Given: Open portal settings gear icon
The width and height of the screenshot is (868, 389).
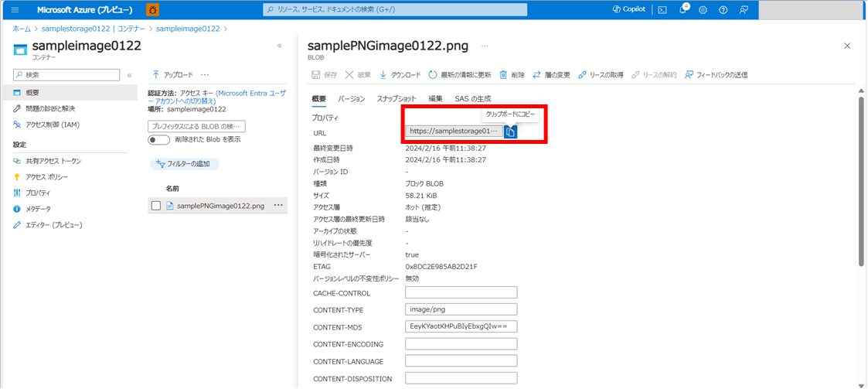Looking at the screenshot, I should click(x=703, y=10).
